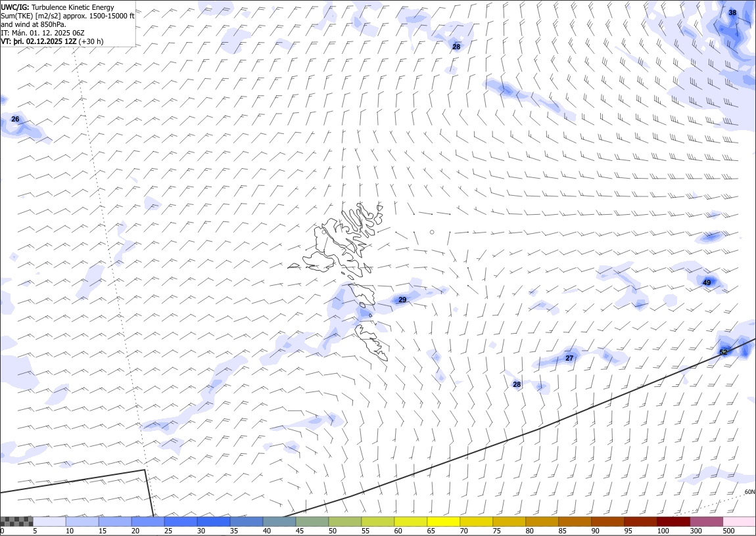Click the legend tick label '100'
Viewport: 756px width, 536px height.
click(663, 531)
